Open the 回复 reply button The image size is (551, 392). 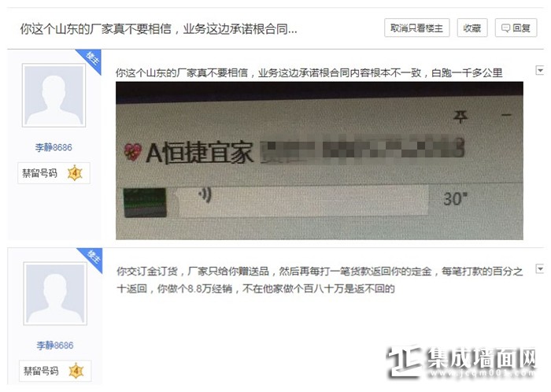pos(516,28)
